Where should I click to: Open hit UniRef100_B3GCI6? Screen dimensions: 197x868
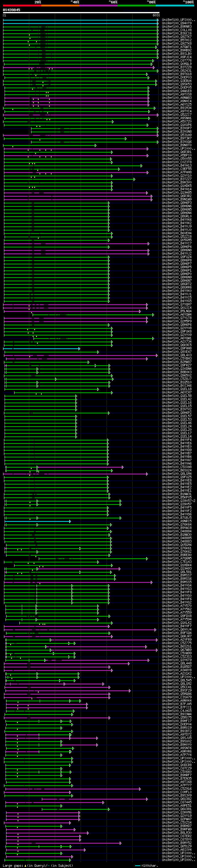177,33
